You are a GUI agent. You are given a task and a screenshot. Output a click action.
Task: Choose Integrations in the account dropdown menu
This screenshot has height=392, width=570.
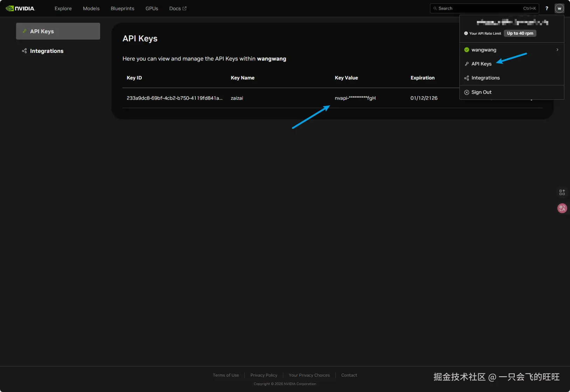pyautogui.click(x=512, y=78)
